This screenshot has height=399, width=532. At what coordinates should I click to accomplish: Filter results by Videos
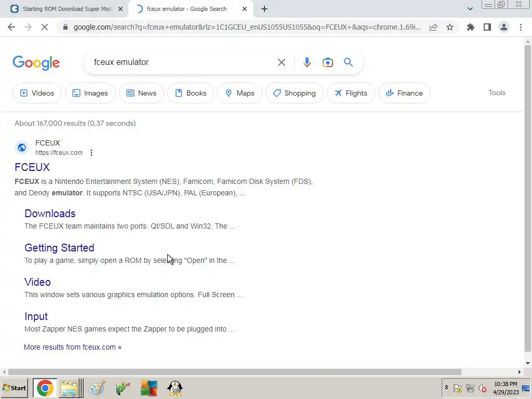coord(37,93)
